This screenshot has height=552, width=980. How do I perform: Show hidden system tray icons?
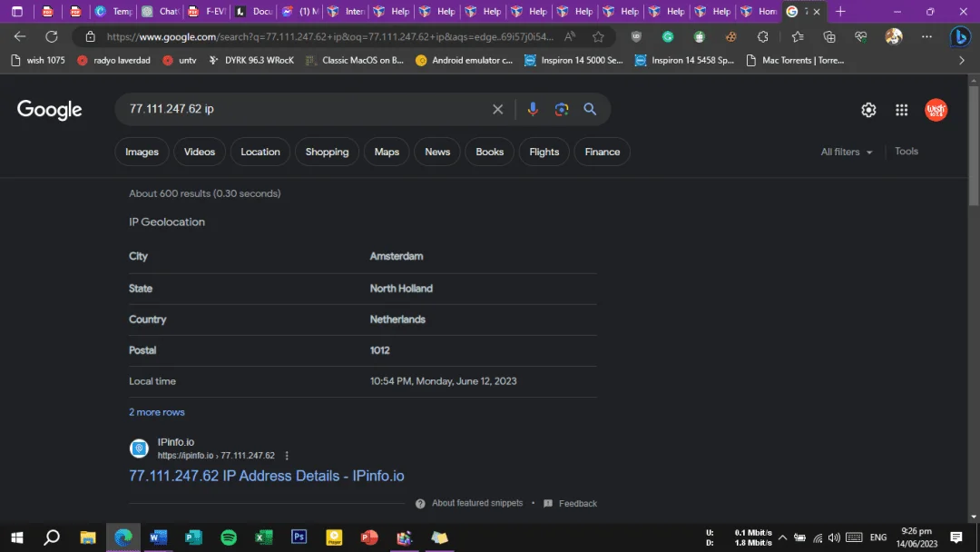click(782, 537)
